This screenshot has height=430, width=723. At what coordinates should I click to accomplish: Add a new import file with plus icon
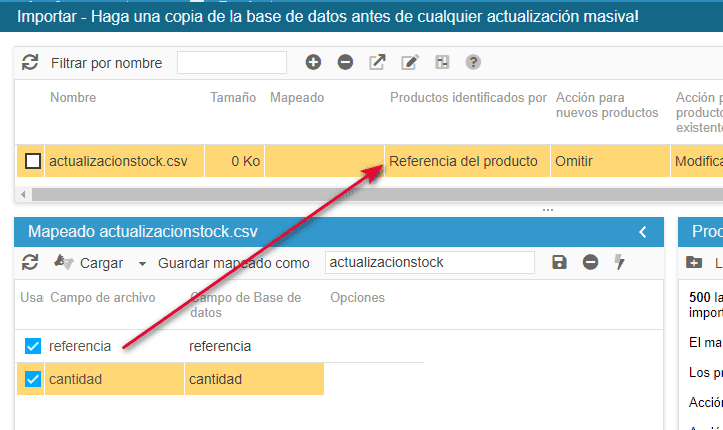[x=313, y=63]
